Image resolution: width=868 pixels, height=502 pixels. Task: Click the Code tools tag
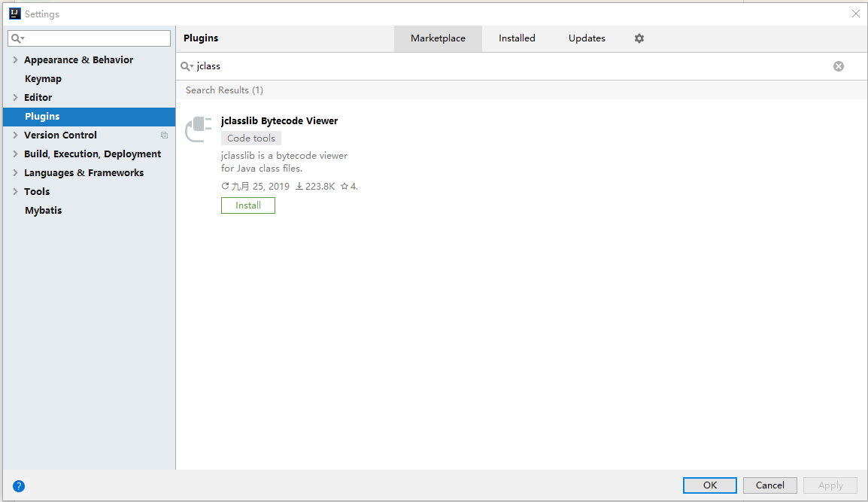point(250,138)
